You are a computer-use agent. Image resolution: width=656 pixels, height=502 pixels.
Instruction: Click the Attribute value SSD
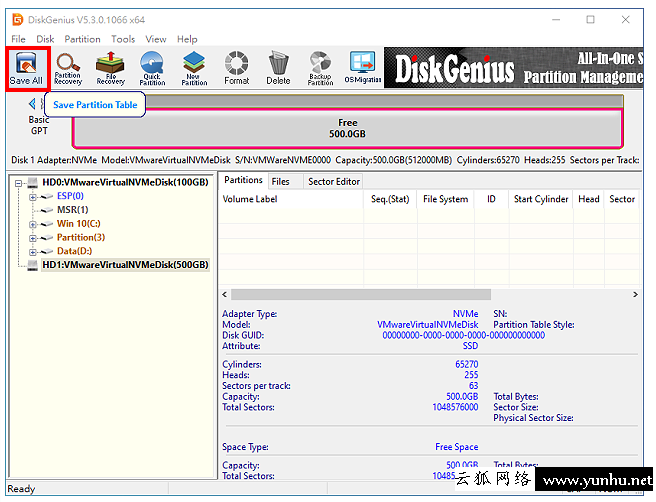coord(470,346)
